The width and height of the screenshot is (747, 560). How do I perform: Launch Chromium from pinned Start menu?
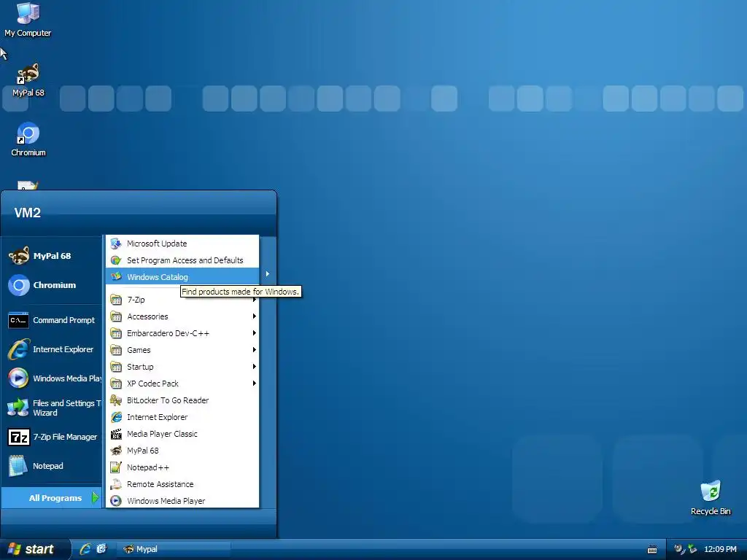coord(53,285)
